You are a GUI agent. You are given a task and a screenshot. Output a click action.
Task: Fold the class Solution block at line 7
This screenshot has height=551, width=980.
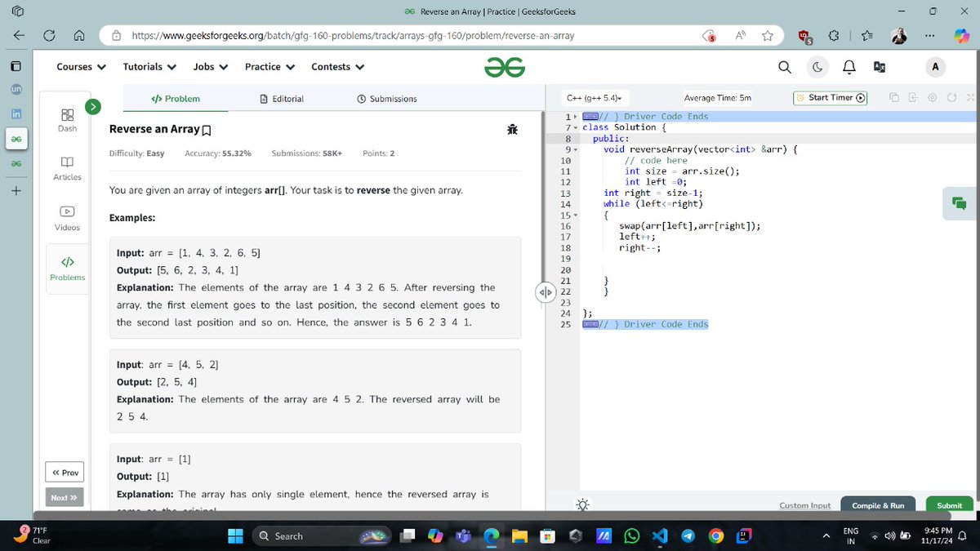pos(577,127)
